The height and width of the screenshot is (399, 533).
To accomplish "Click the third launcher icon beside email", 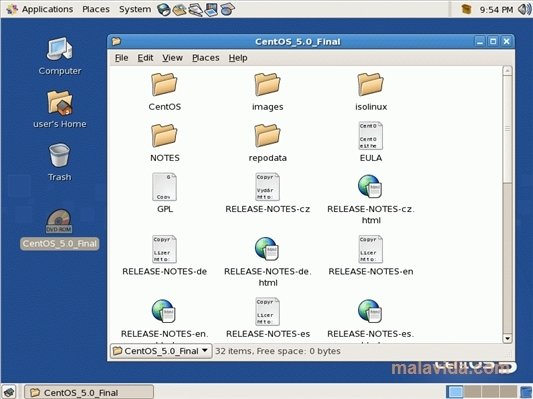I will [196, 9].
